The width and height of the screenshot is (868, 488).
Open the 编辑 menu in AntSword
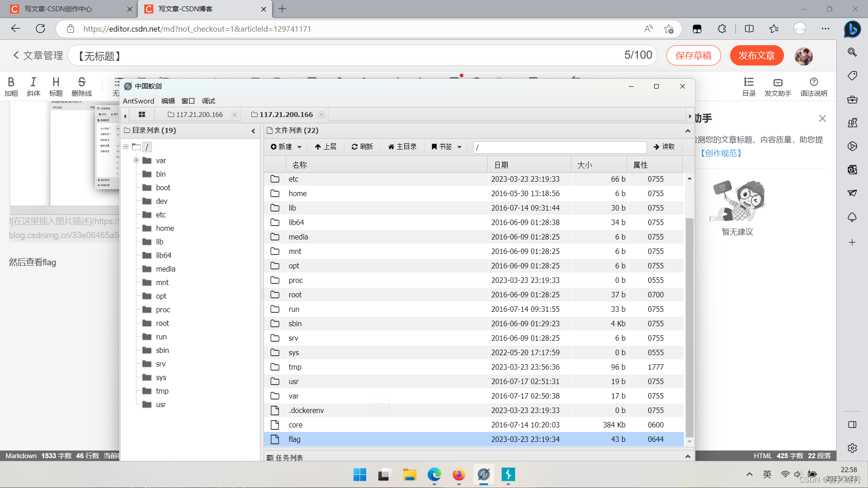click(168, 101)
